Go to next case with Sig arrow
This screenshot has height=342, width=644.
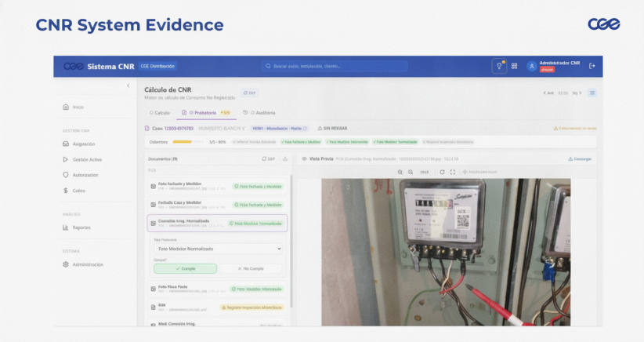click(577, 93)
